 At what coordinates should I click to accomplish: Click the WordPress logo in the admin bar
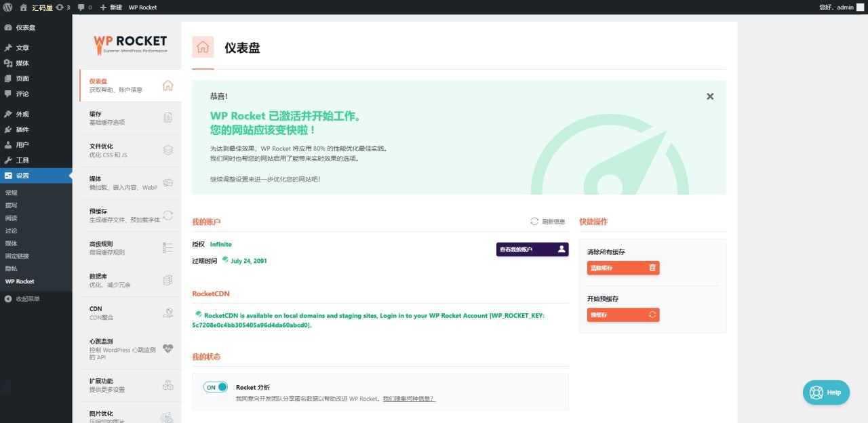(x=7, y=7)
